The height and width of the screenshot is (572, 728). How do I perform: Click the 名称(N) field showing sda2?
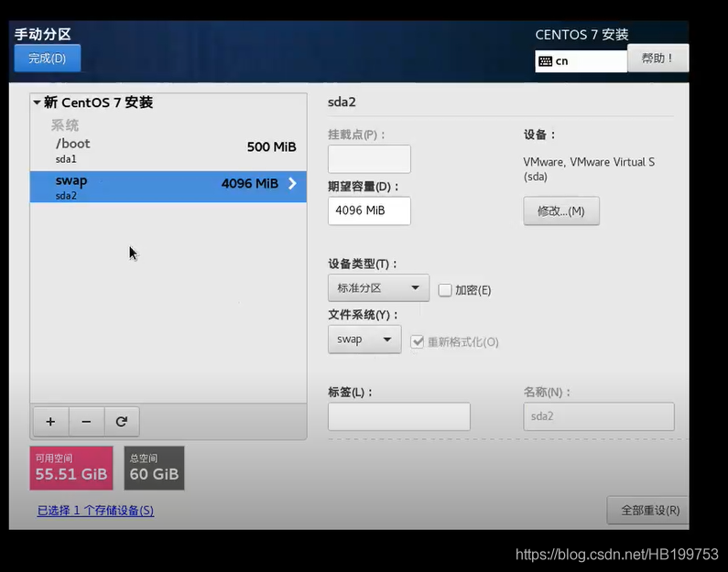[599, 416]
